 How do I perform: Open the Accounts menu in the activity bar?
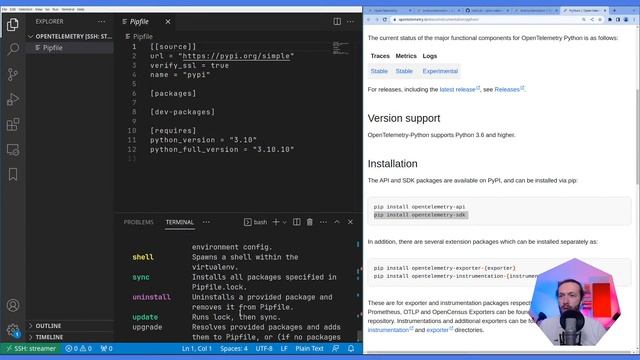point(13,305)
